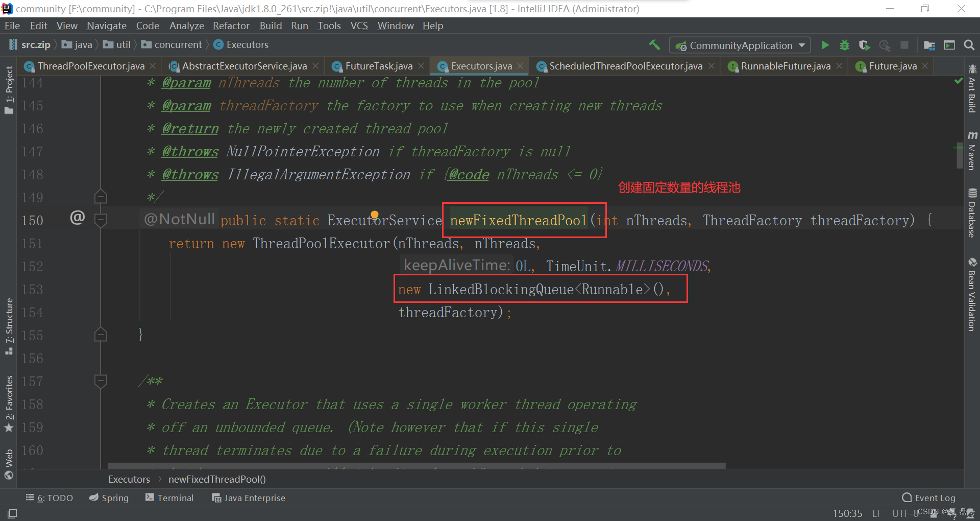This screenshot has width=980, height=521.
Task: Collapse the Javadoc comment fold at line 149
Action: (101, 197)
